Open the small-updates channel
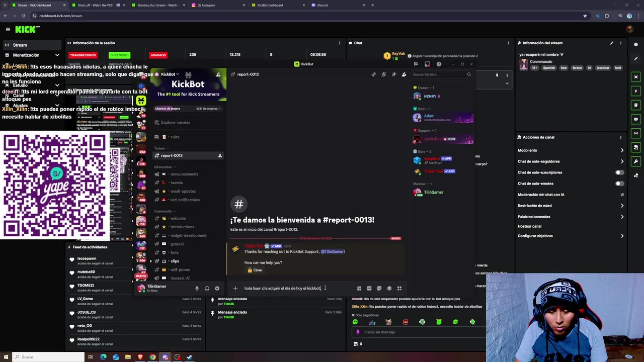This screenshot has height=362, width=644. point(183,191)
